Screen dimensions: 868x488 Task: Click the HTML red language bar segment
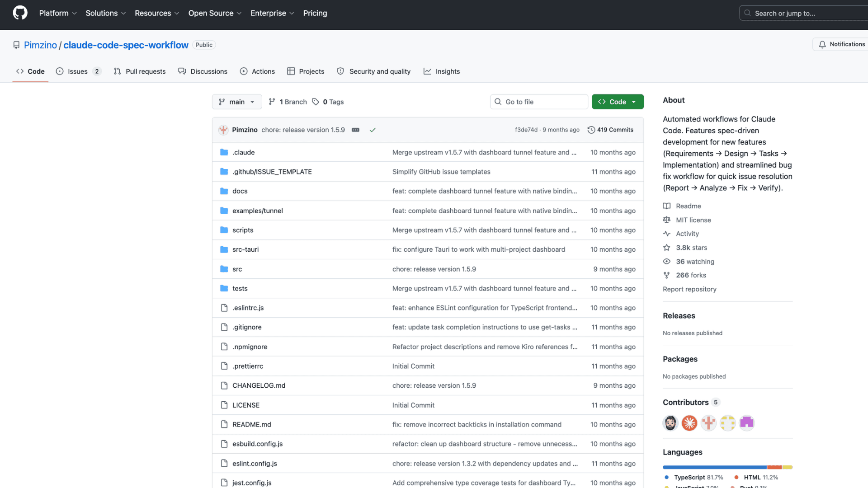click(774, 467)
